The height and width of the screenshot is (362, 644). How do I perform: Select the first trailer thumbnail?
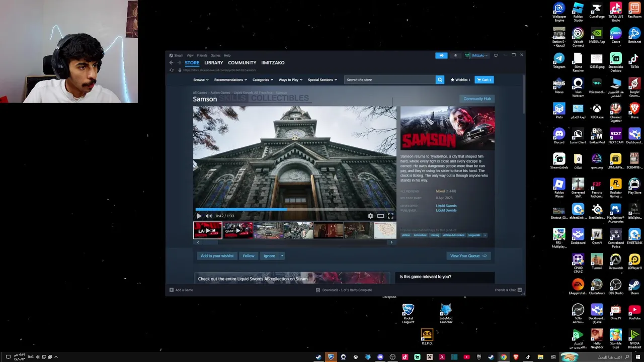208,230
